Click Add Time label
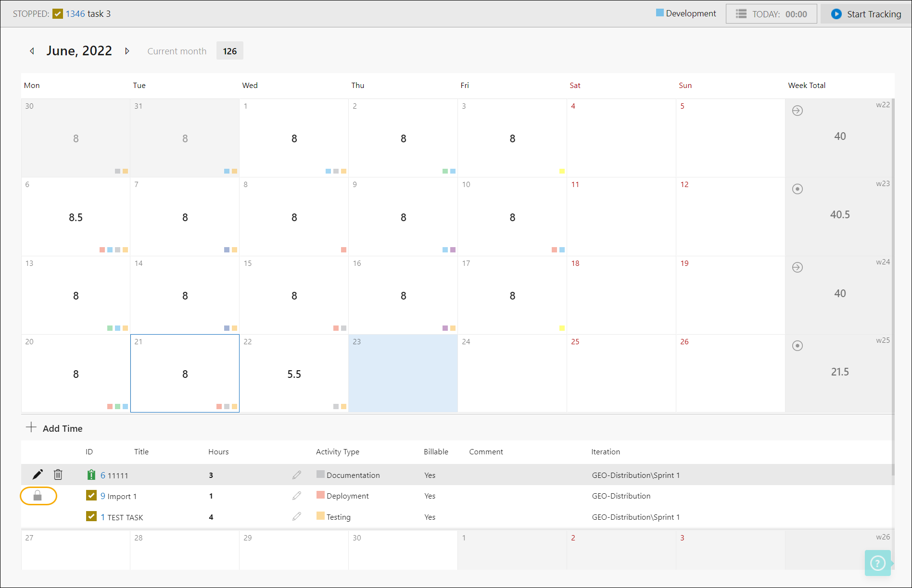Image resolution: width=912 pixels, height=588 pixels. 63,428
